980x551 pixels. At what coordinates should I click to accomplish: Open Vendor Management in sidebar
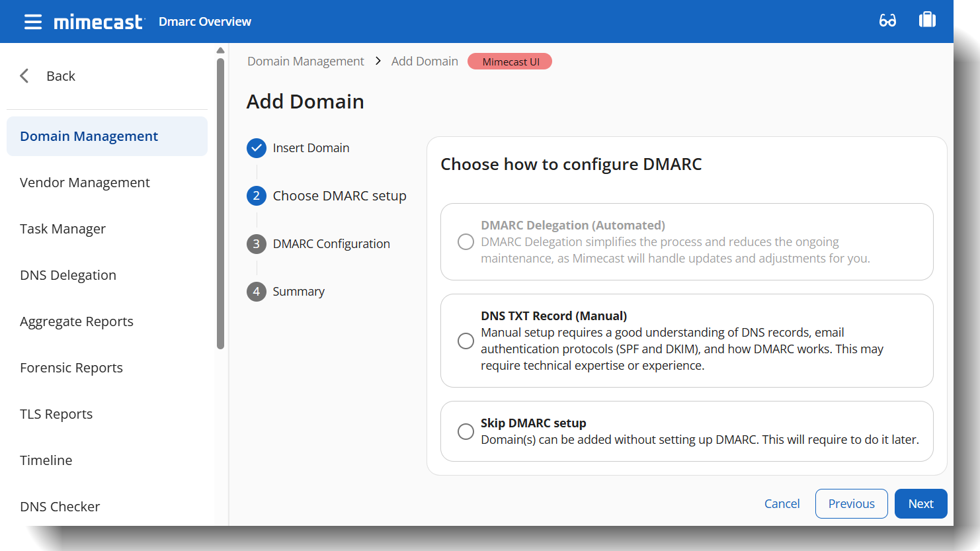[85, 183]
